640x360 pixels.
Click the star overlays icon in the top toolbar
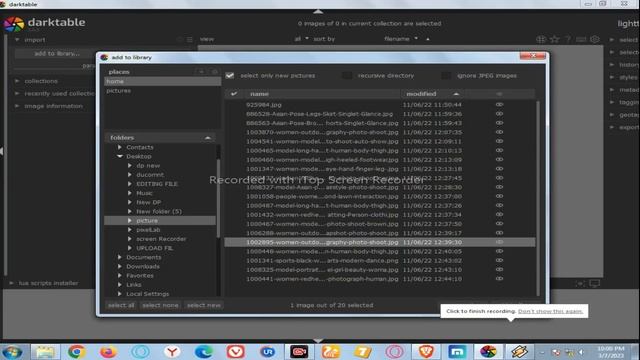click(554, 39)
